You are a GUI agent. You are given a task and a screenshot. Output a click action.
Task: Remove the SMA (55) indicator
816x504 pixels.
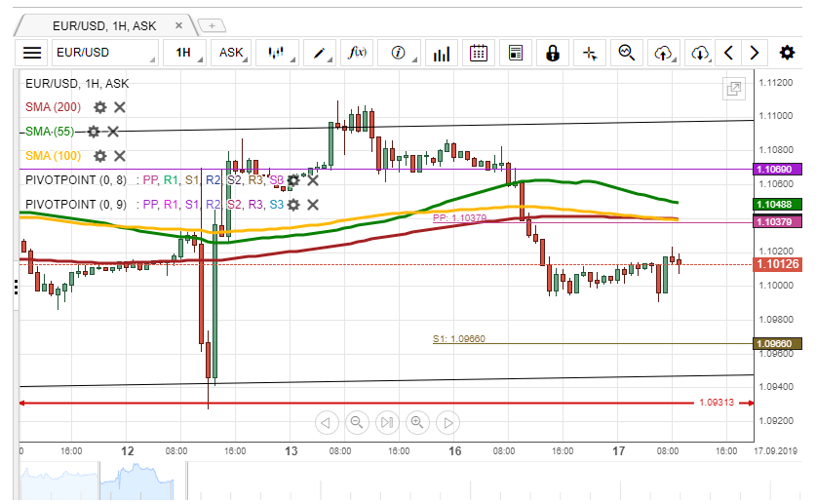coord(113,132)
